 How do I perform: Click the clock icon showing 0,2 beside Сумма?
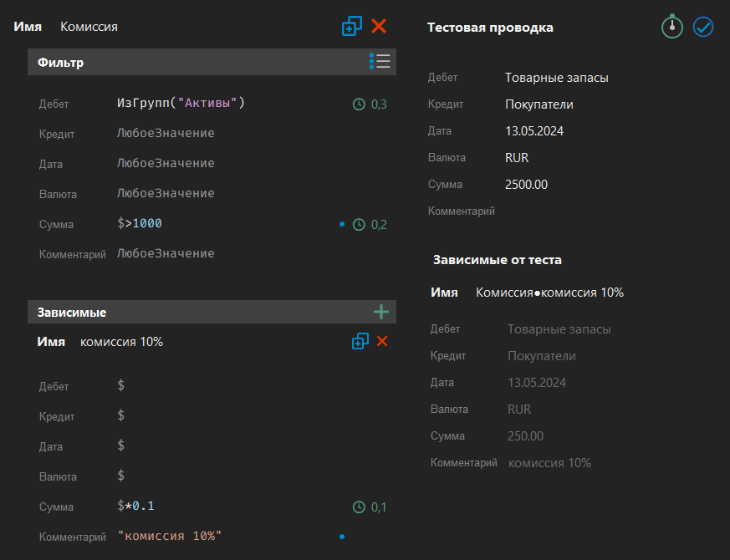359,222
